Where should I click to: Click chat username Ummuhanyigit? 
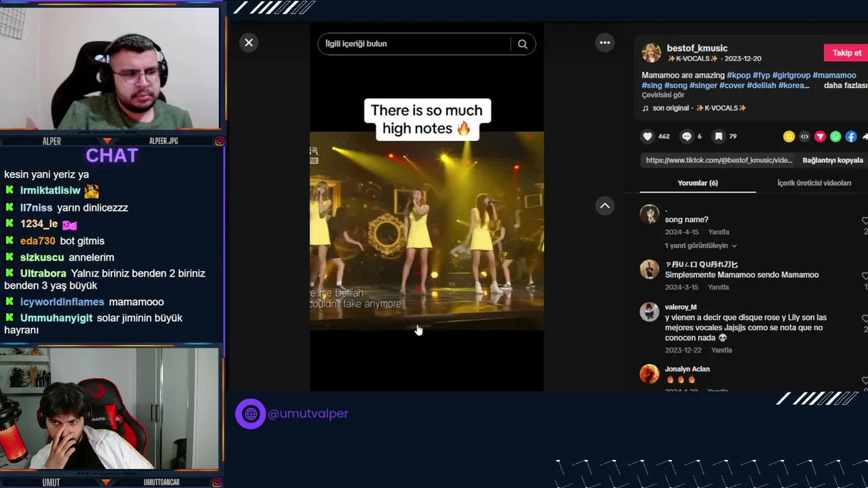[56, 318]
